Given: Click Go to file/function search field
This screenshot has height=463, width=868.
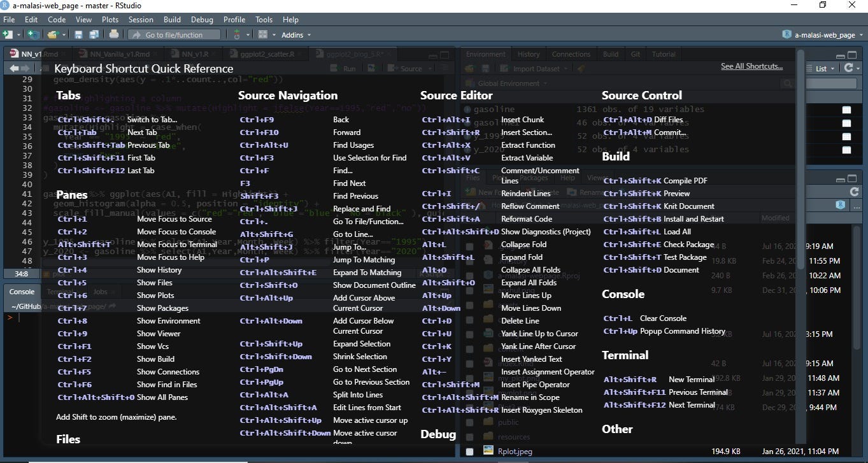Looking at the screenshot, I should (x=174, y=34).
